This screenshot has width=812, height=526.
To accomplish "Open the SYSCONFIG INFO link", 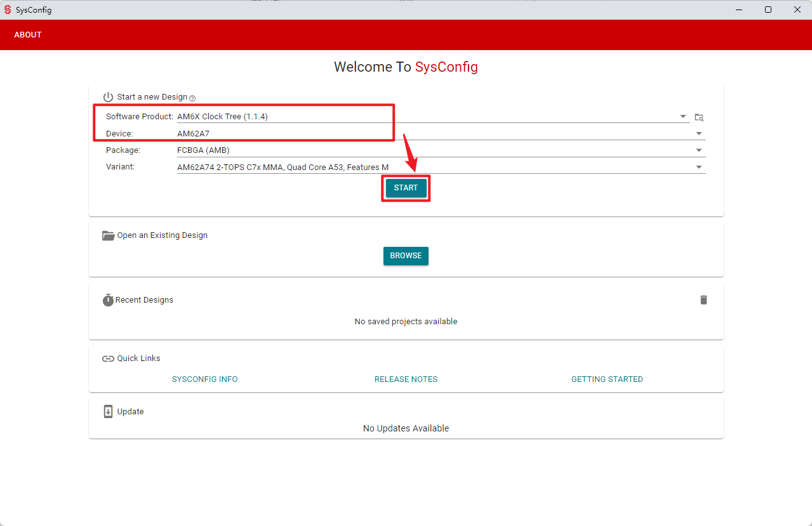I will tap(204, 379).
